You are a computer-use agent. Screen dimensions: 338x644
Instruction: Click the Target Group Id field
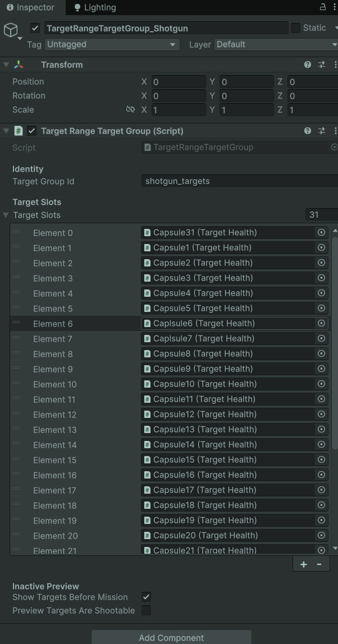tap(240, 181)
